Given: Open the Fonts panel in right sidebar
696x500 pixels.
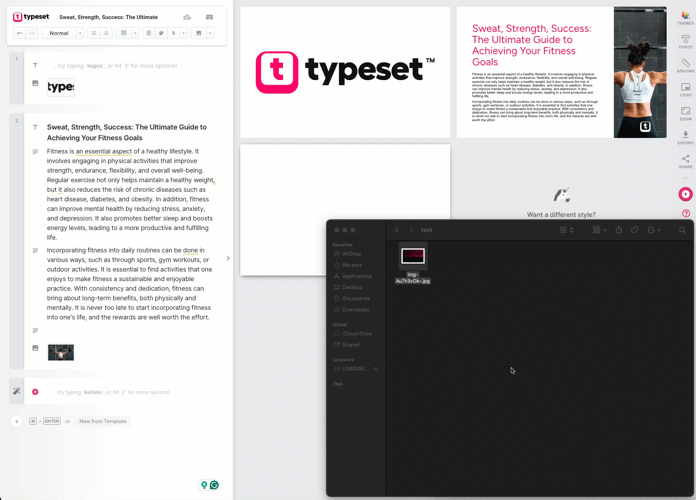Looking at the screenshot, I should click(x=685, y=42).
